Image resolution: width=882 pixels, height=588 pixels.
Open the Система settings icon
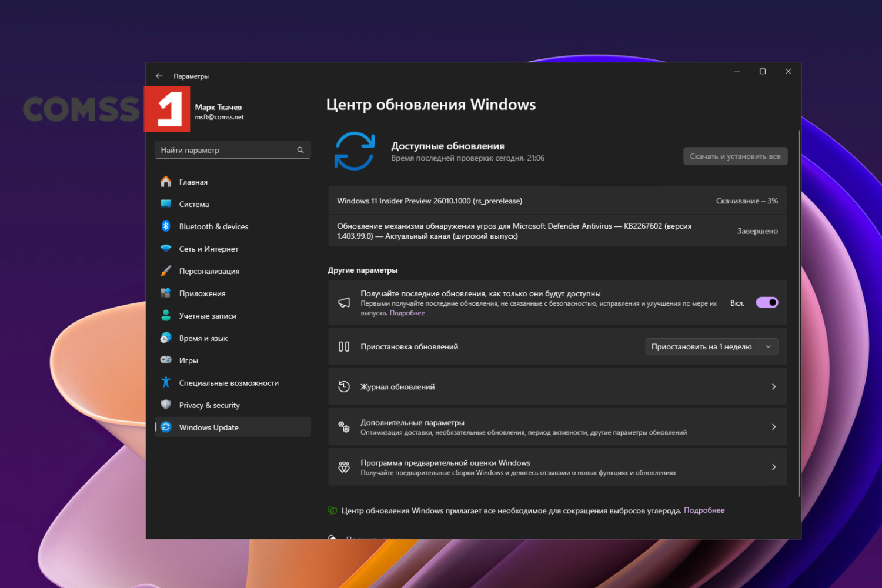click(x=165, y=204)
